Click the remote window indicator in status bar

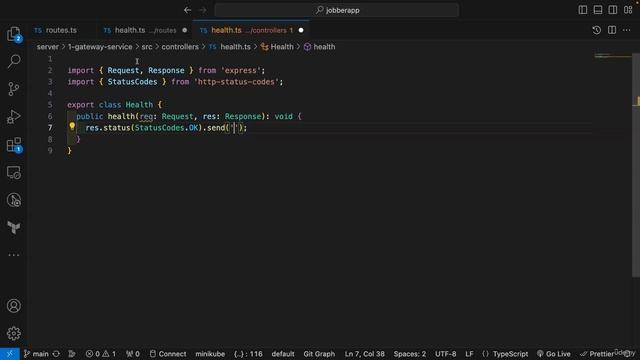coord(9,354)
